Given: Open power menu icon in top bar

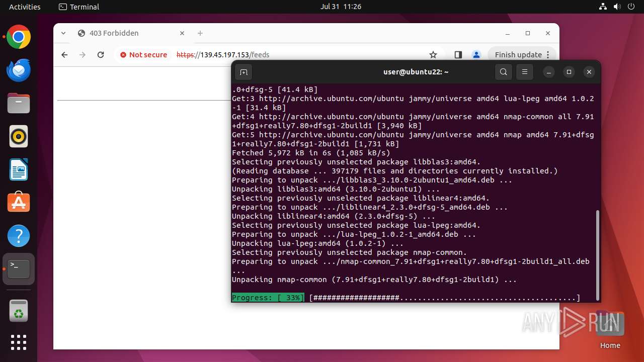Looking at the screenshot, I should [631, 7].
